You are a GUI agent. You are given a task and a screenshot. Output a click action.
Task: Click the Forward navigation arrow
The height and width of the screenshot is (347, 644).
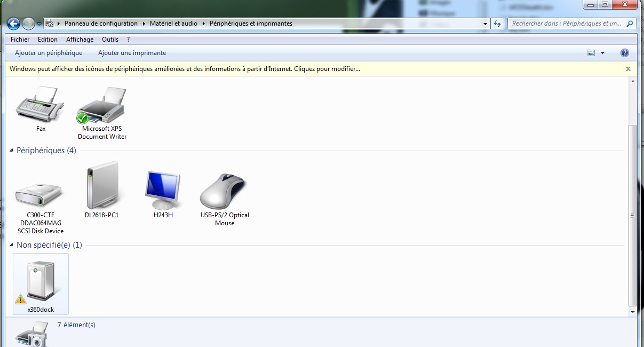coord(28,23)
